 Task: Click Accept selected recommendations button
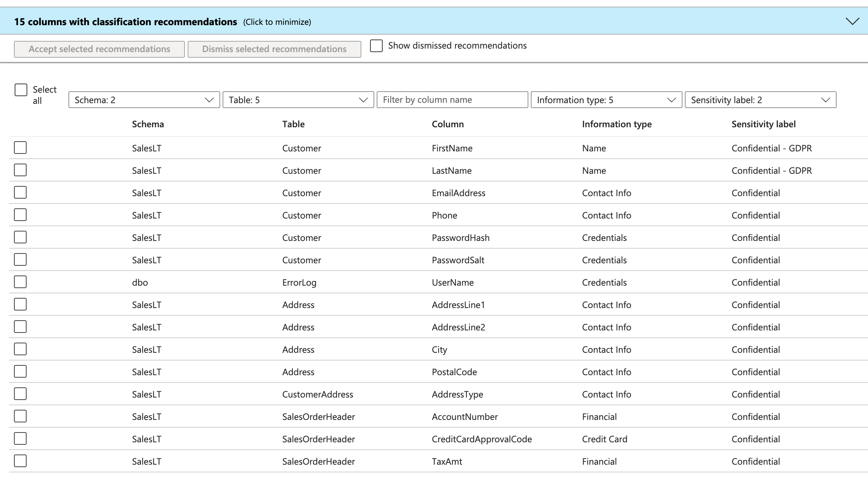click(99, 49)
